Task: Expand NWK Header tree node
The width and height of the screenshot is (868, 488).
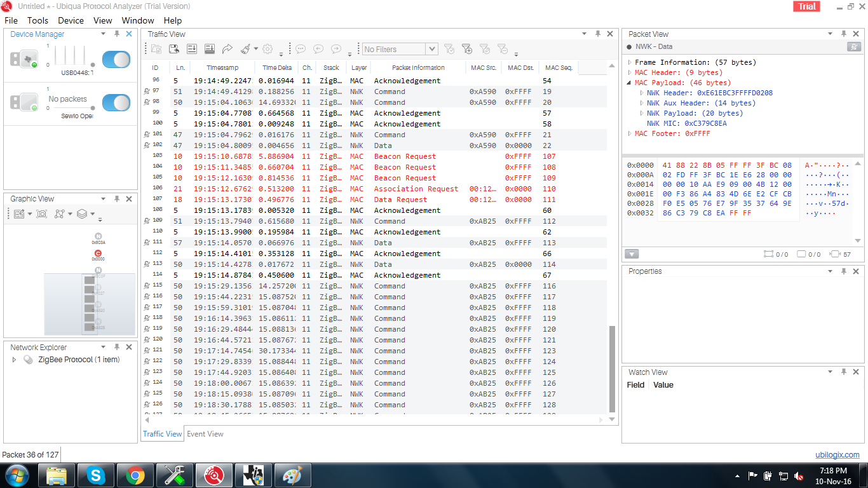Action: point(642,93)
